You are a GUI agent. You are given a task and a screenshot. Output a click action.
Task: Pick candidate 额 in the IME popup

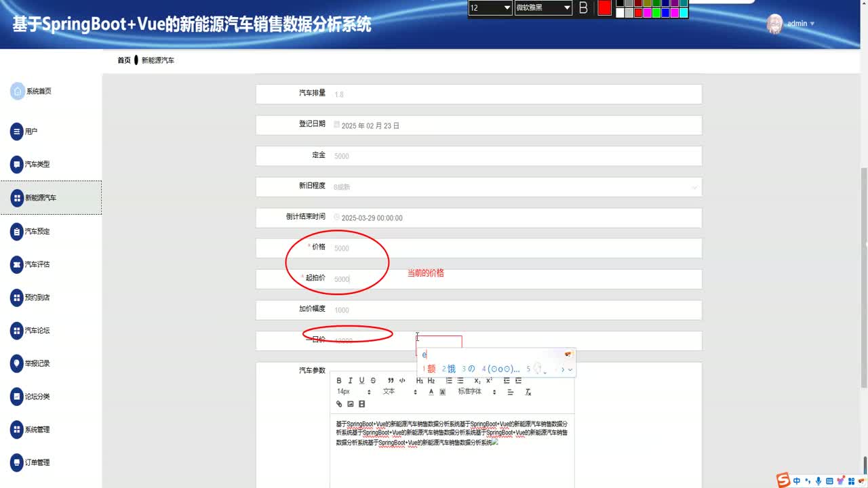429,369
